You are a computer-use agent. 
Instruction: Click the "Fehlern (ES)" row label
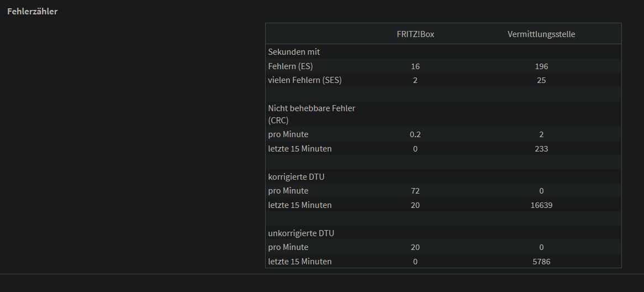pos(290,66)
